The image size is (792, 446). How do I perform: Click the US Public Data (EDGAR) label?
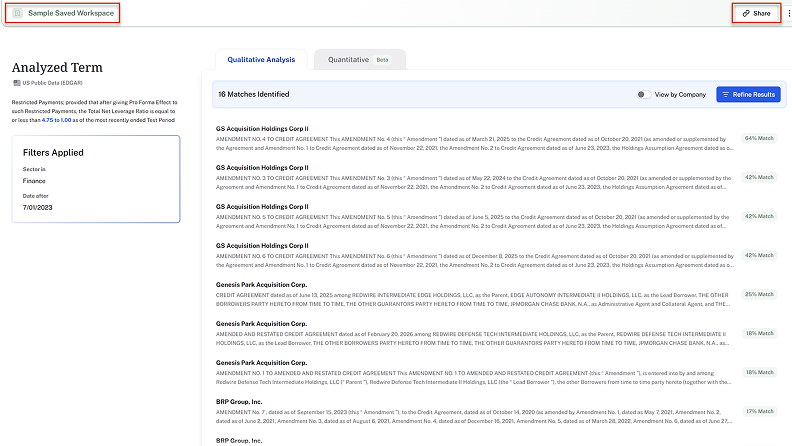(52, 83)
